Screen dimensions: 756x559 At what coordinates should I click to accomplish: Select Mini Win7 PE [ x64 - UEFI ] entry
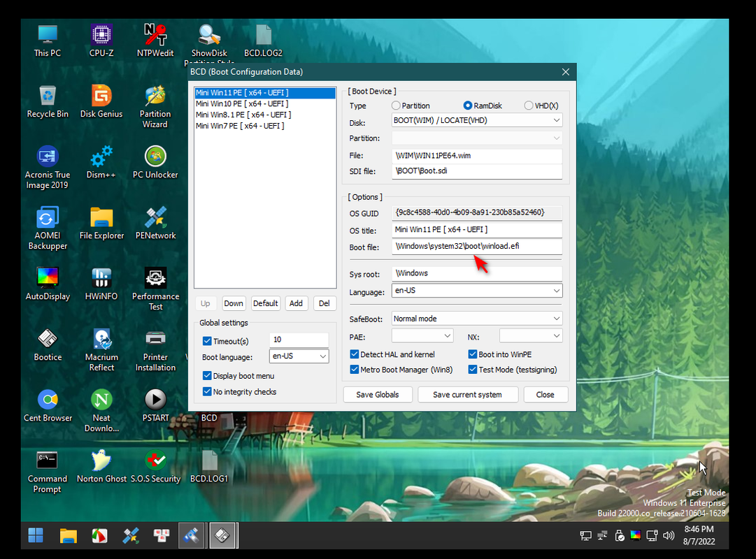click(x=264, y=126)
